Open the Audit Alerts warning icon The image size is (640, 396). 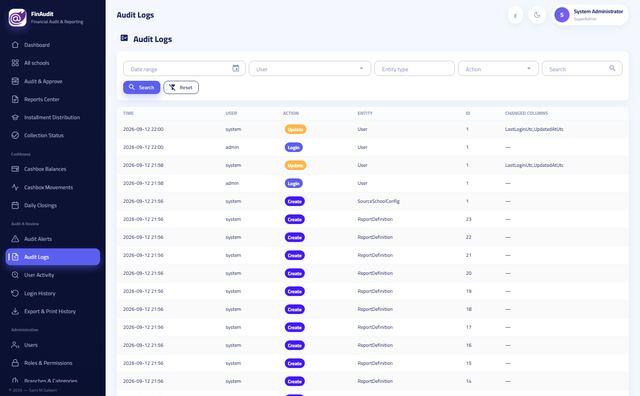coord(15,239)
